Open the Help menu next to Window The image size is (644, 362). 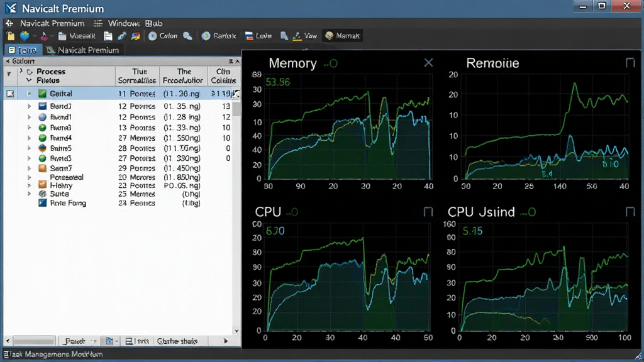153,23
